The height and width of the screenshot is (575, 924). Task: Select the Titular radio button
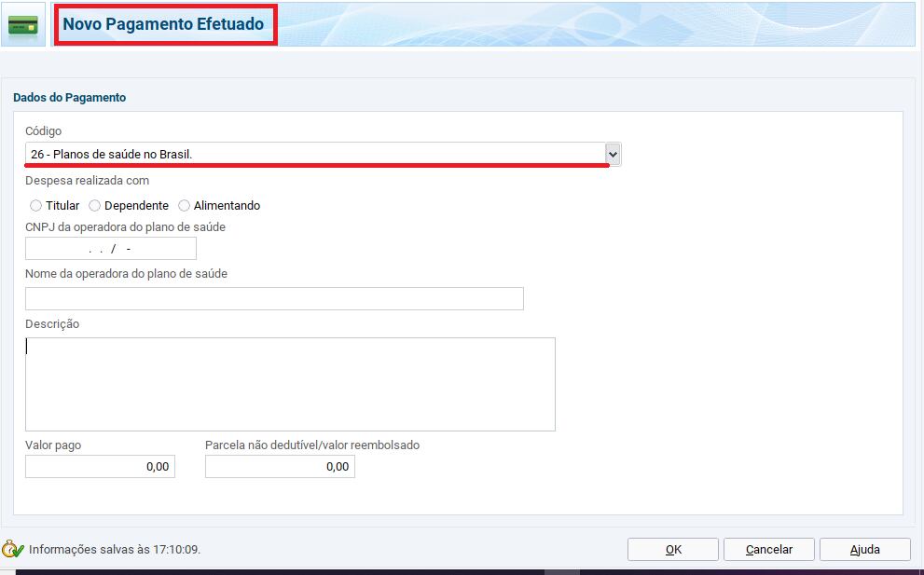pyautogui.click(x=36, y=206)
